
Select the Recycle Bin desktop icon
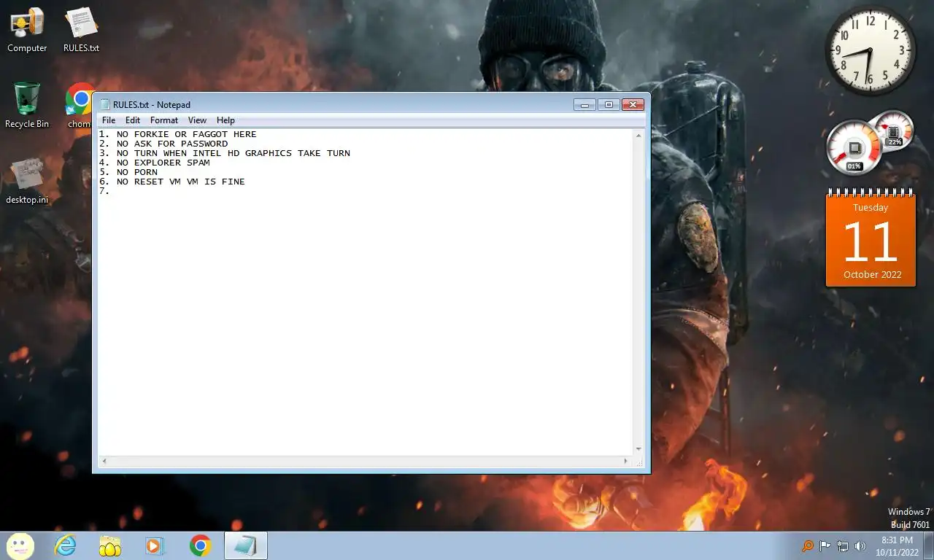pyautogui.click(x=27, y=105)
